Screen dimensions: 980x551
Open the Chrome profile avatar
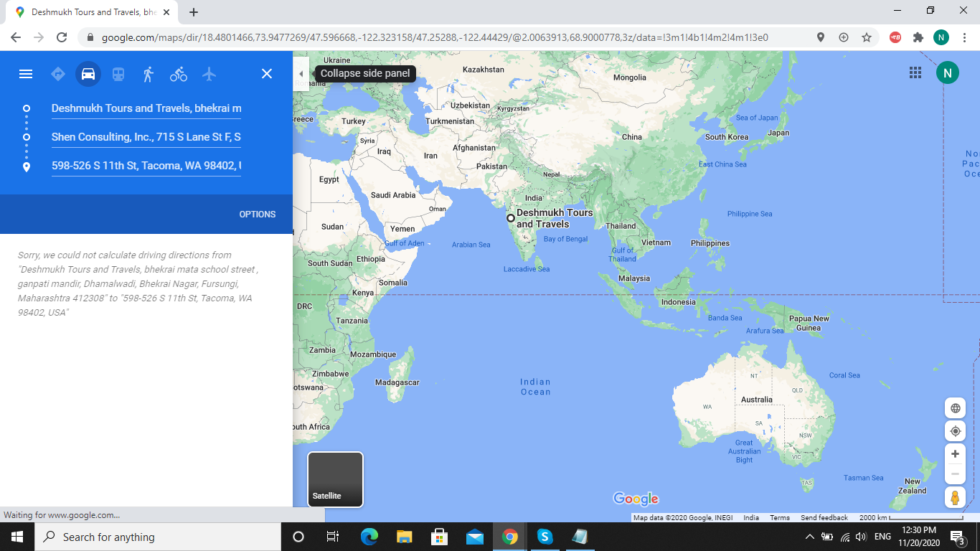(x=941, y=37)
